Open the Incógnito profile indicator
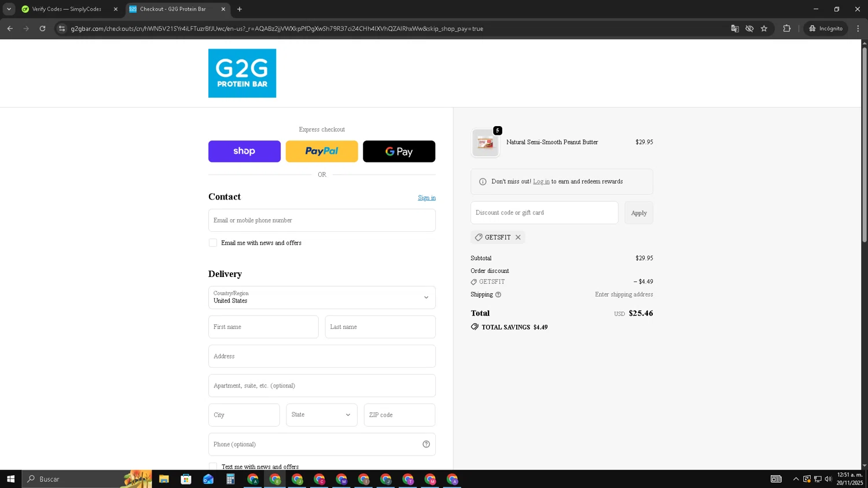This screenshot has width=868, height=488. coord(826,28)
